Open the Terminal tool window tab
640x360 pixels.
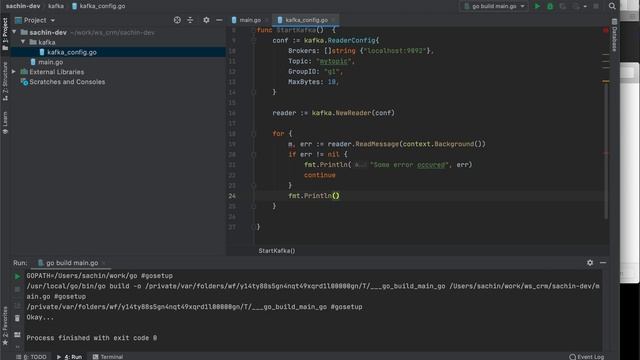[108, 356]
